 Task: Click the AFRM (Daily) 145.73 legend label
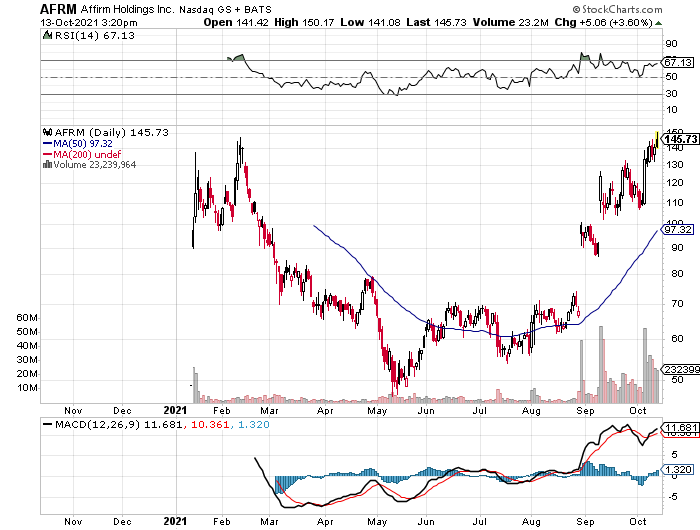[x=112, y=132]
